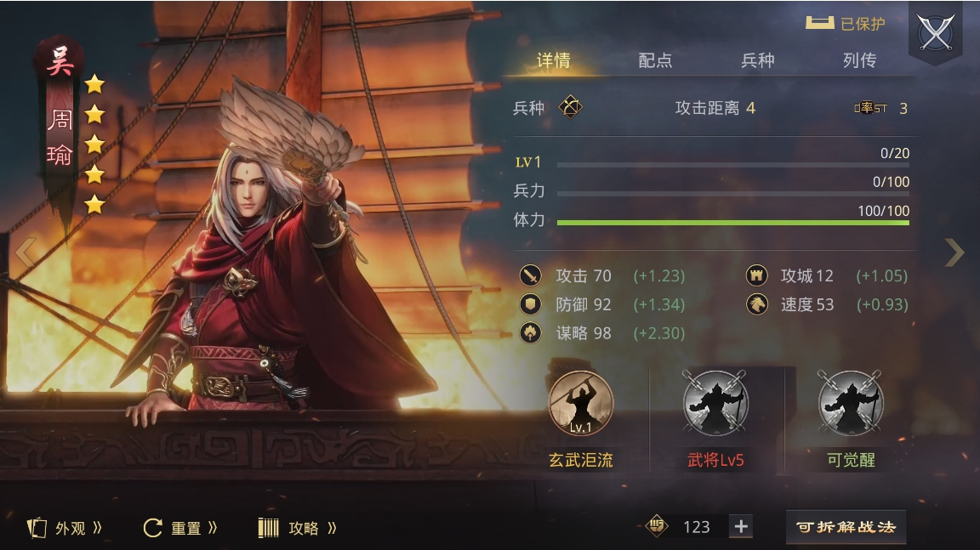Go to next general with right arrow
The width and height of the screenshot is (980, 550).
tap(954, 252)
